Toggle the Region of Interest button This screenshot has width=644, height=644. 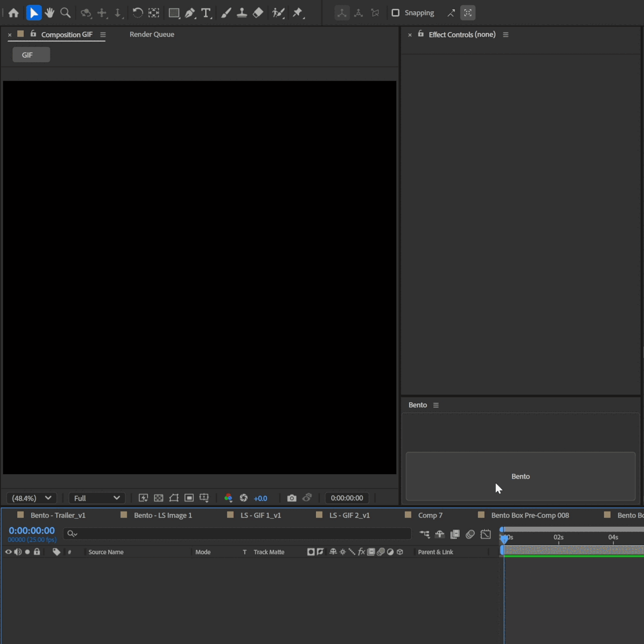pyautogui.click(x=189, y=498)
